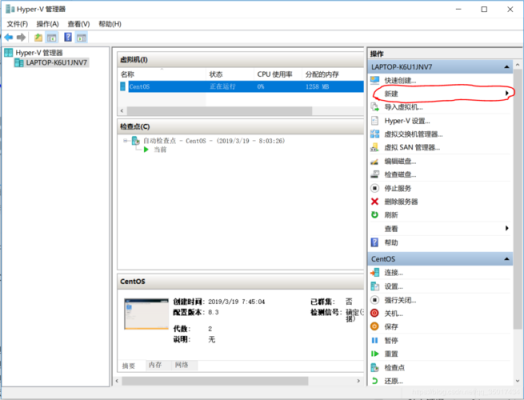Click the CPU 使用率 column header
The height and width of the screenshot is (400, 524).
click(x=275, y=75)
